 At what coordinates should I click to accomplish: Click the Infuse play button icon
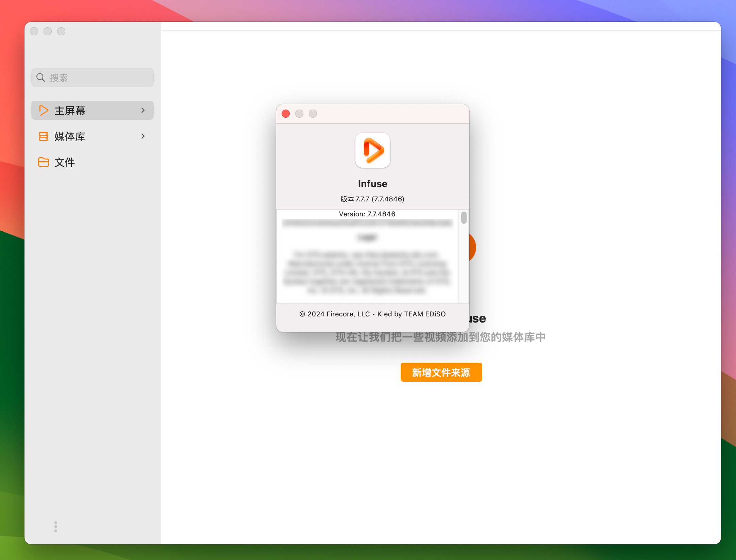coord(372,151)
